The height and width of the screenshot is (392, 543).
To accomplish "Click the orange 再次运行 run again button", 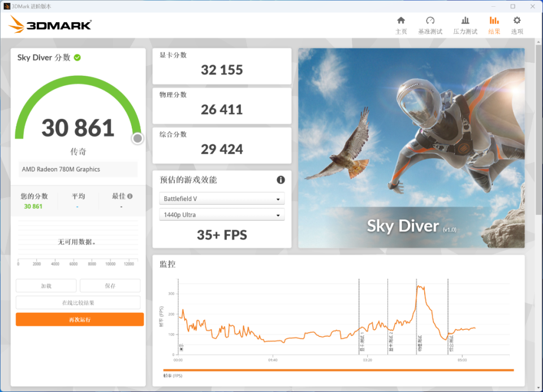I will point(80,319).
